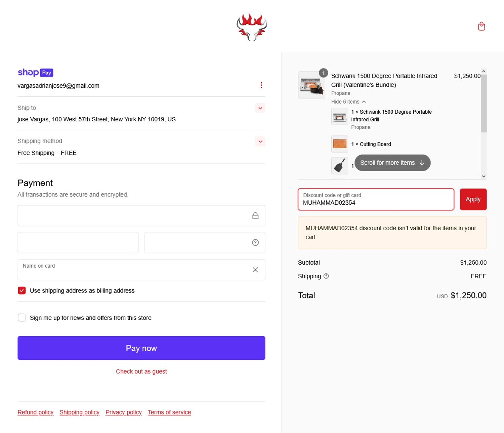Click the Subtotal $1,250.00 value
Image resolution: width=504 pixels, height=433 pixels.
473,263
